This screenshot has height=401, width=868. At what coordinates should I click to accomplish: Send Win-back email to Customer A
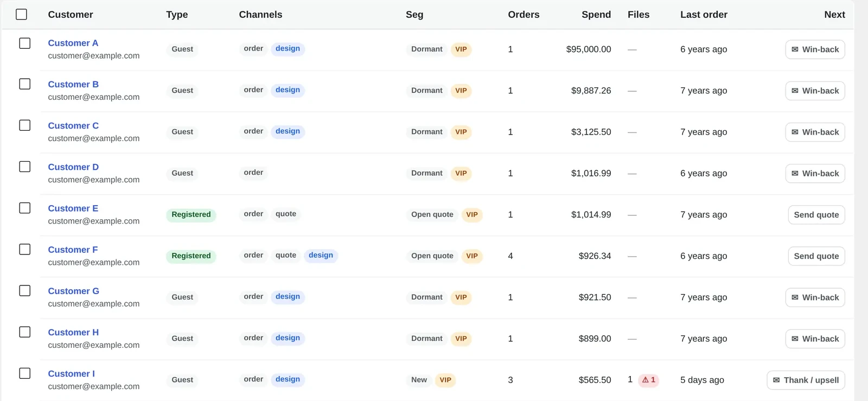click(x=815, y=49)
